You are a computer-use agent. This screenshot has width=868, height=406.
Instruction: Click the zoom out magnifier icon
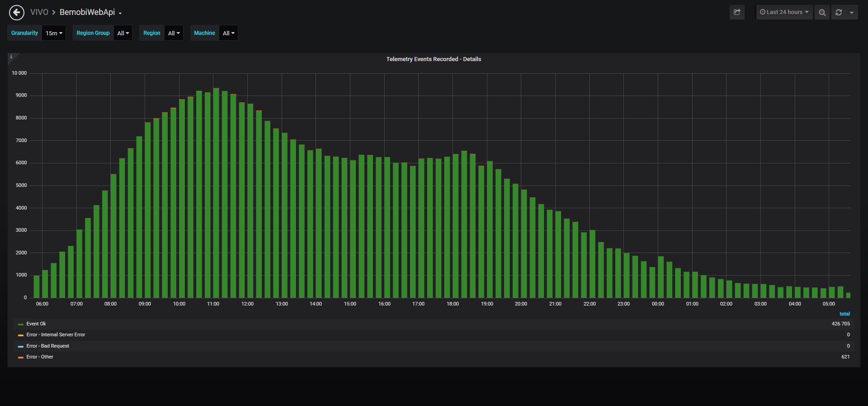(x=822, y=12)
